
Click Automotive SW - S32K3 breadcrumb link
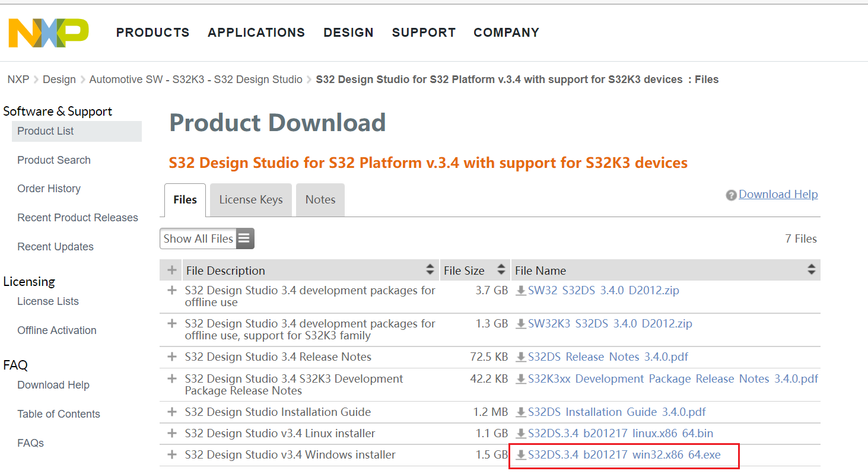click(196, 79)
